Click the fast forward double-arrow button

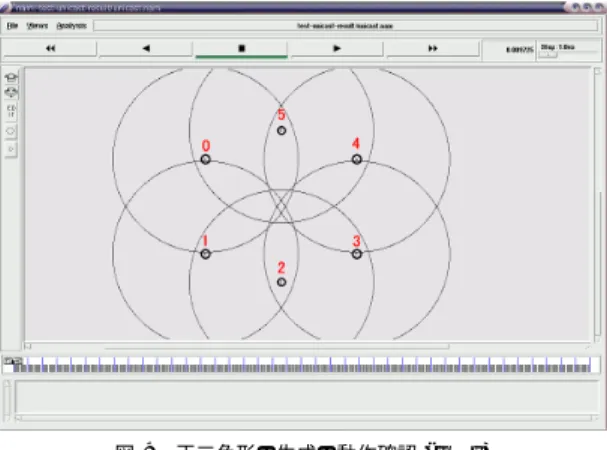[x=433, y=48]
